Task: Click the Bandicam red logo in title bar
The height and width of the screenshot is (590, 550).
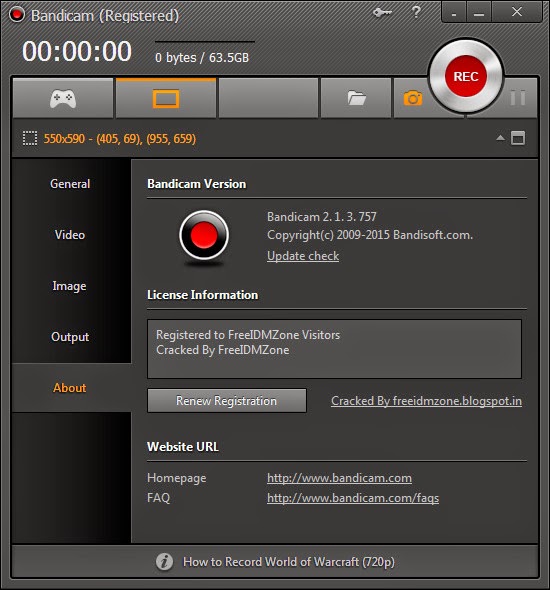Action: 17,15
